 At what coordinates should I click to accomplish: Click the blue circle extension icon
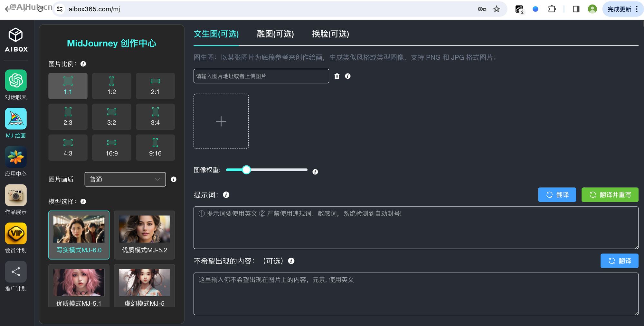[535, 9]
